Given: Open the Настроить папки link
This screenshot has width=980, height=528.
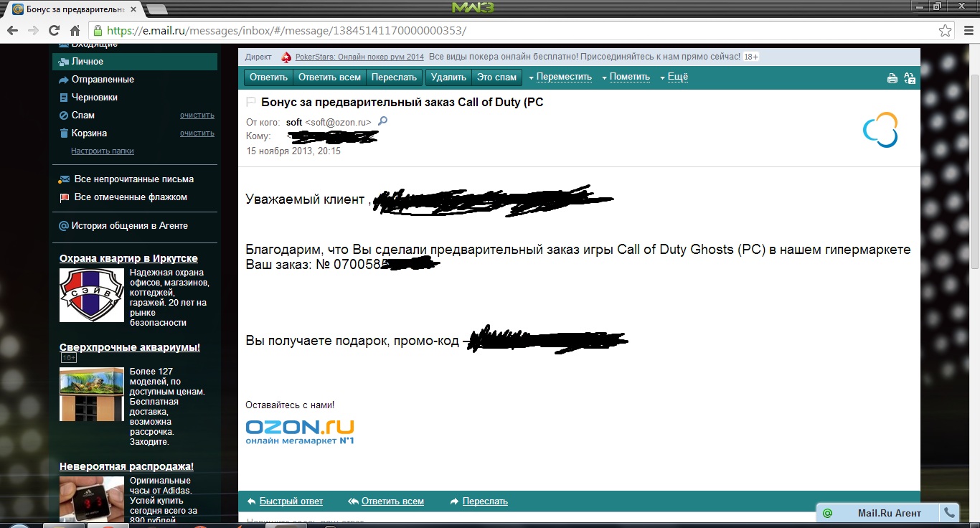Looking at the screenshot, I should click(x=103, y=151).
